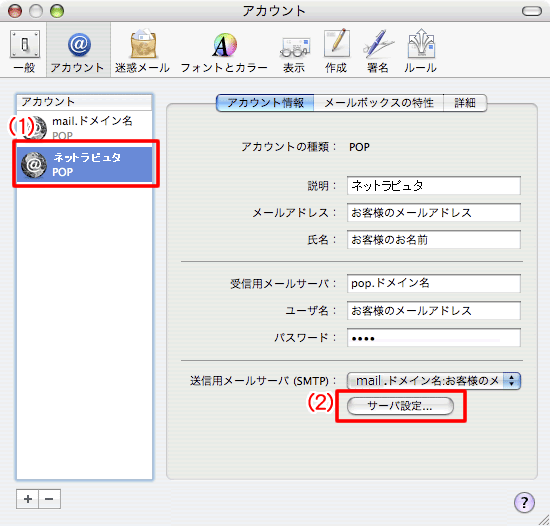Select the アカウント情報 tab

265,103
